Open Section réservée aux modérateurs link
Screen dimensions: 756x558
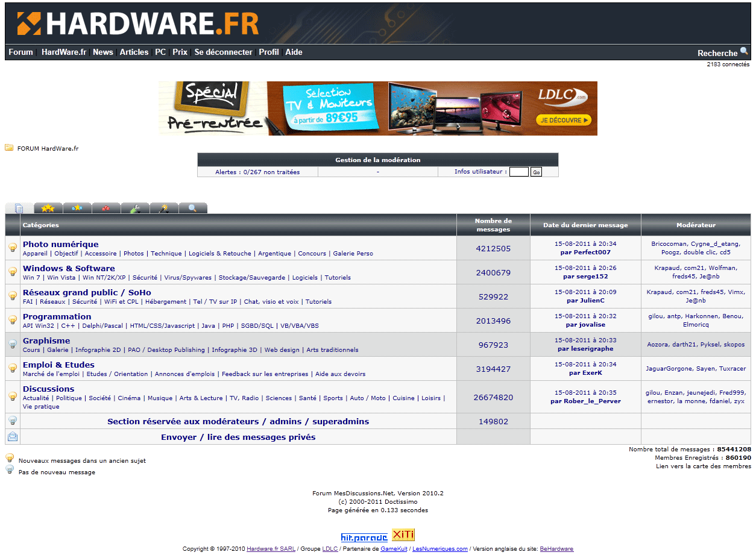(x=238, y=421)
